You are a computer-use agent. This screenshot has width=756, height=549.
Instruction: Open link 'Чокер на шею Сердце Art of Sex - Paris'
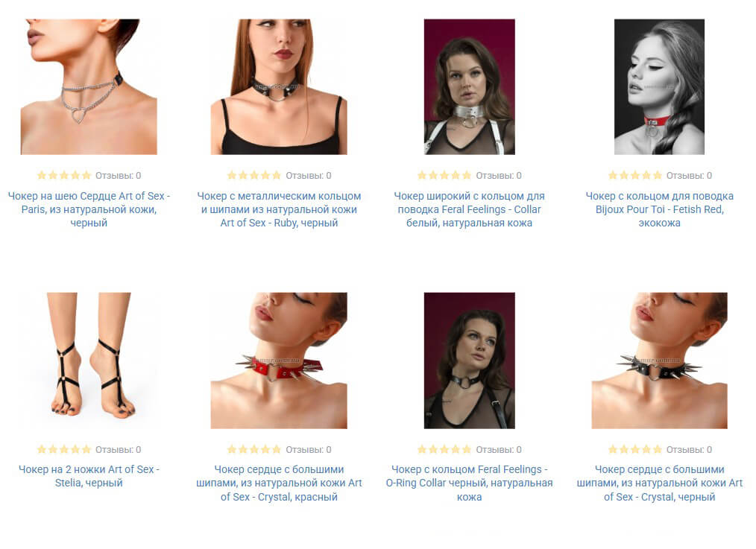[x=89, y=209]
